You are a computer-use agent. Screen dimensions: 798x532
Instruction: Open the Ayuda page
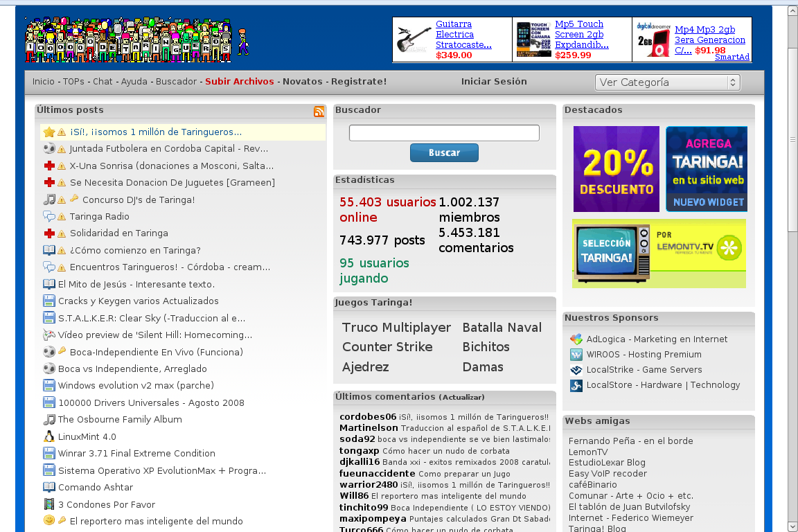click(134, 82)
